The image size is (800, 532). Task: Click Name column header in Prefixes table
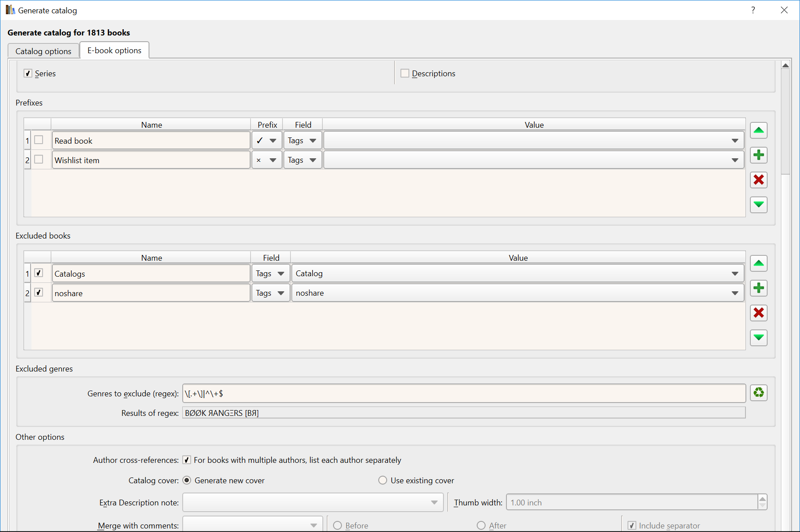click(x=151, y=125)
